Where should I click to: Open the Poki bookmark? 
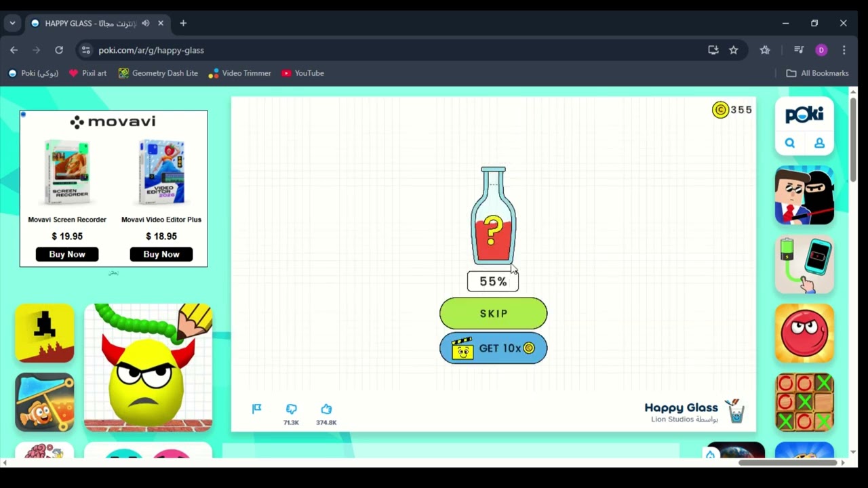(33, 73)
